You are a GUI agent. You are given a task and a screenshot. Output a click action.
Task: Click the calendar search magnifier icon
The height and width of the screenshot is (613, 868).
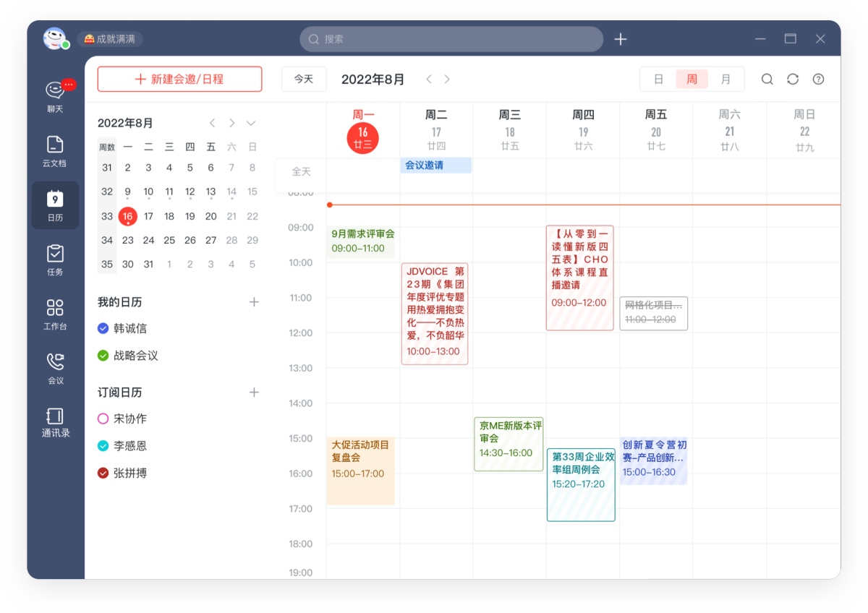[767, 79]
